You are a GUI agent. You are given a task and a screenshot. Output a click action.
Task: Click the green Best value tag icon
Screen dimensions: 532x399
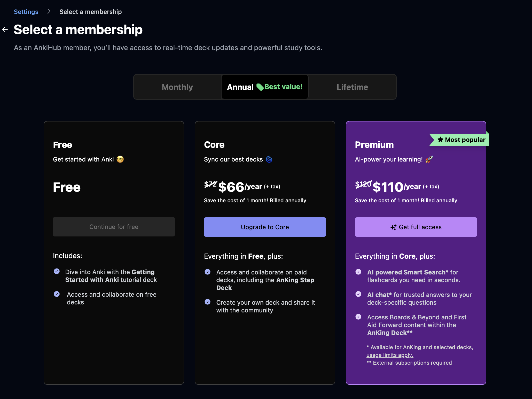click(x=260, y=87)
